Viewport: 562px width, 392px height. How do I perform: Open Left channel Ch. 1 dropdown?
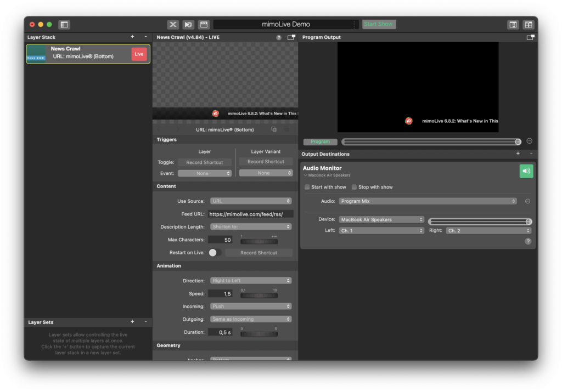pos(381,231)
